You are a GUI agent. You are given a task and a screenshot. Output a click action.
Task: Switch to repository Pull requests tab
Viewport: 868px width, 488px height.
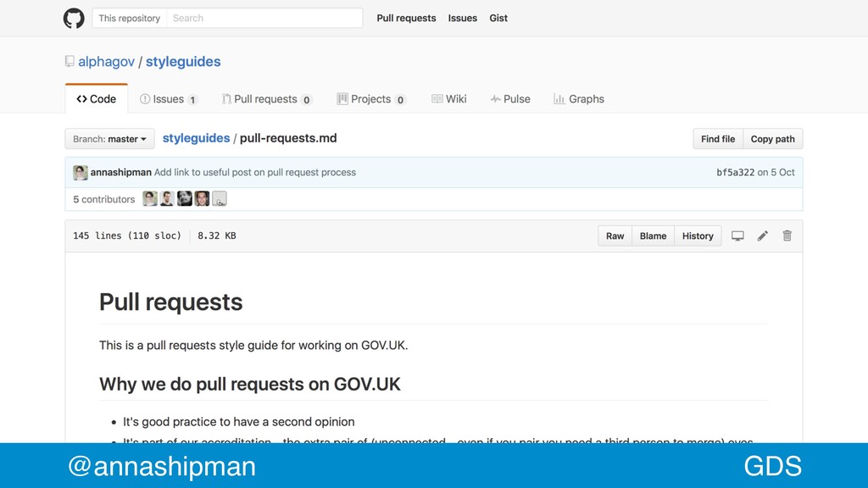tap(267, 99)
